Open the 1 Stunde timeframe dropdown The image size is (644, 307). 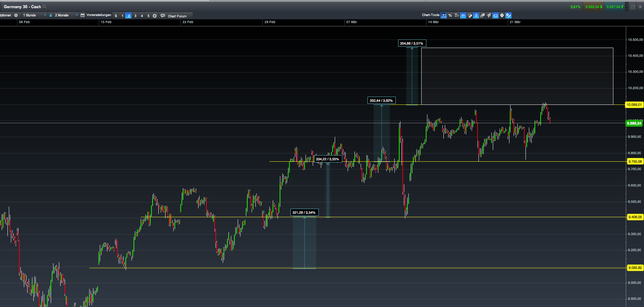[x=34, y=15]
